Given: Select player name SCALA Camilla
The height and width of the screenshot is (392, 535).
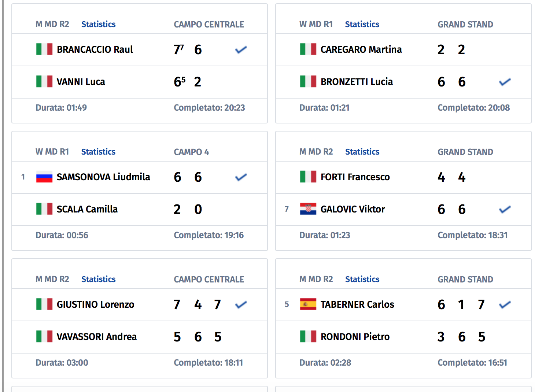Looking at the screenshot, I should coord(87,209).
